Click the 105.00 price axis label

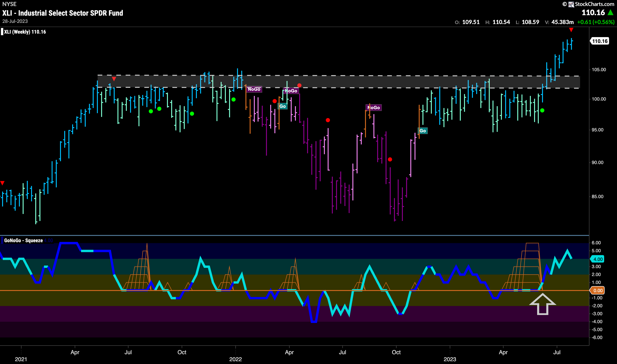click(x=599, y=70)
